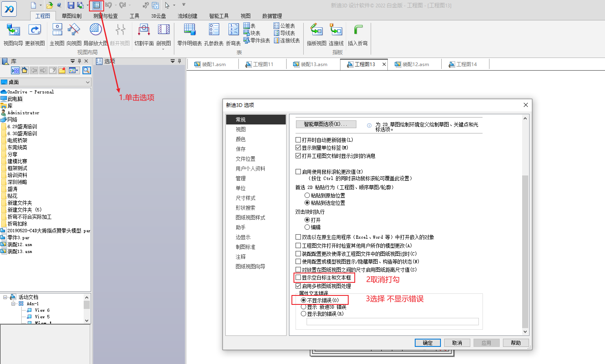Collapse the A4n-1 tree node

(x=13, y=304)
